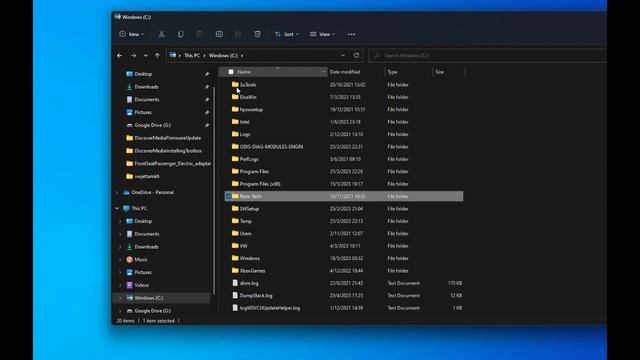Click the breadcrumb chevron after This PC
The image size is (640, 360).
(x=204, y=56)
